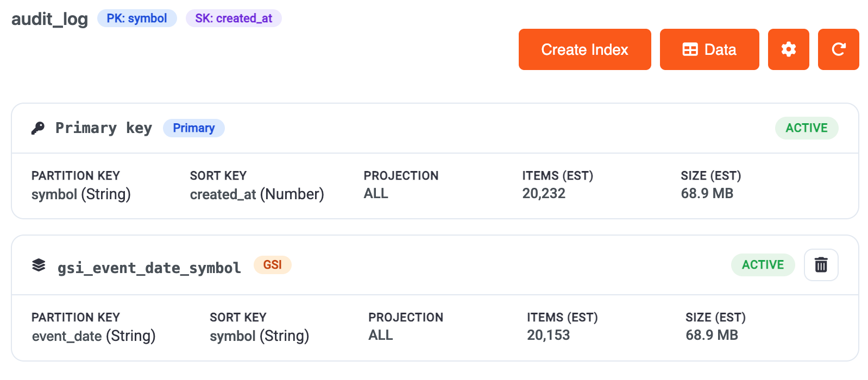Click the partition key value event_date (String)
Screen dimensions: 868x380
click(x=94, y=335)
